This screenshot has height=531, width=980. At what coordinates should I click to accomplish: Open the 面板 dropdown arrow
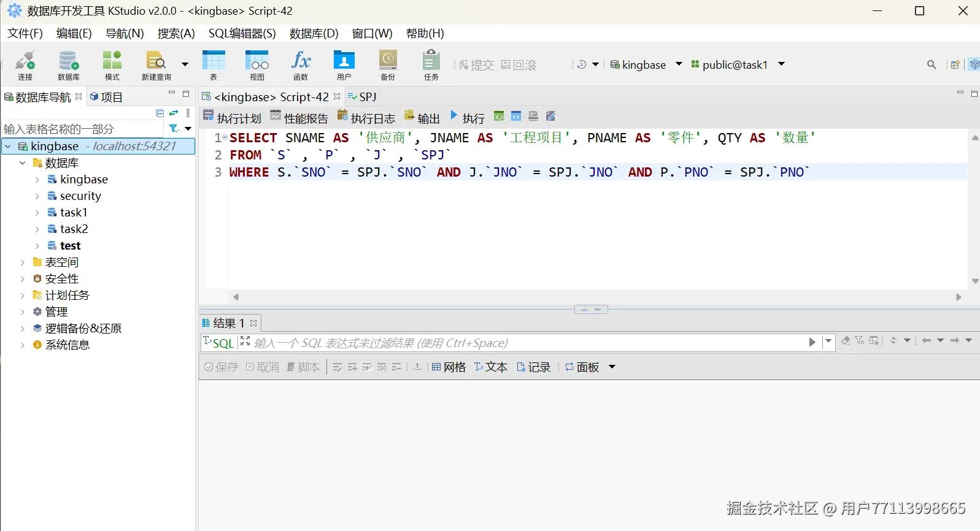[x=612, y=367]
